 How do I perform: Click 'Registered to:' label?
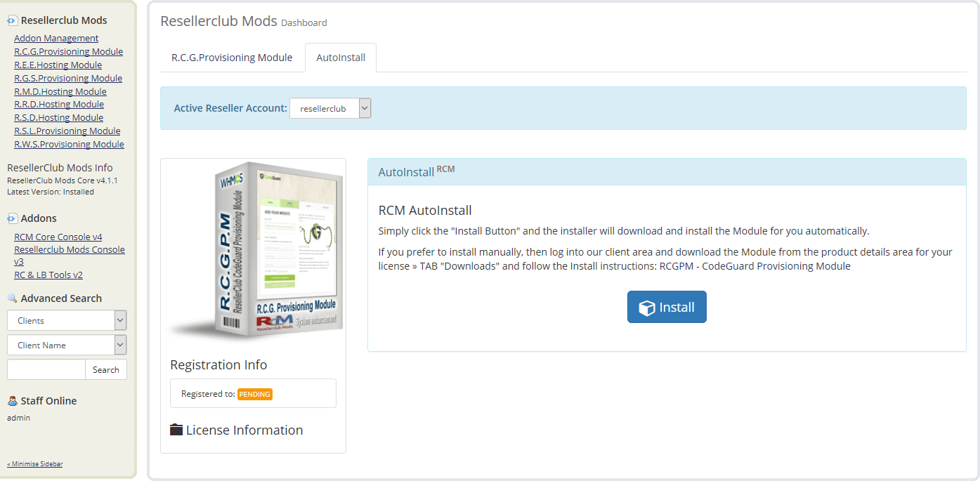208,394
